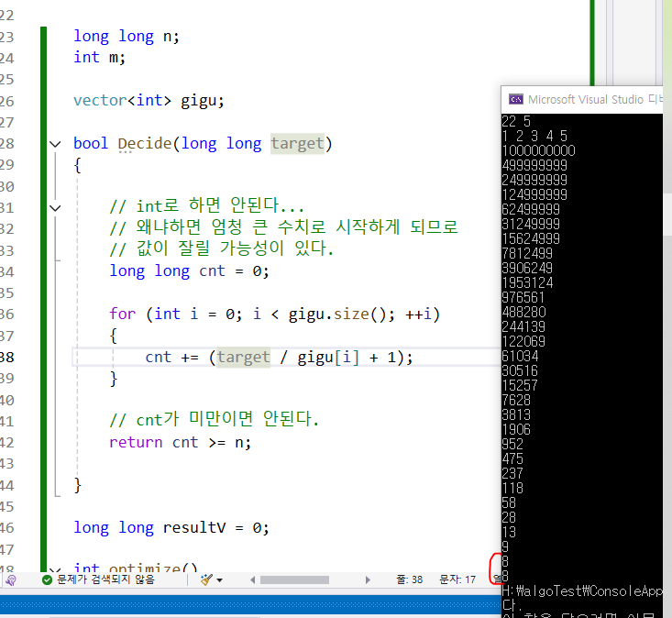Click console output line '976561'
The width and height of the screenshot is (672, 618).
[523, 297]
